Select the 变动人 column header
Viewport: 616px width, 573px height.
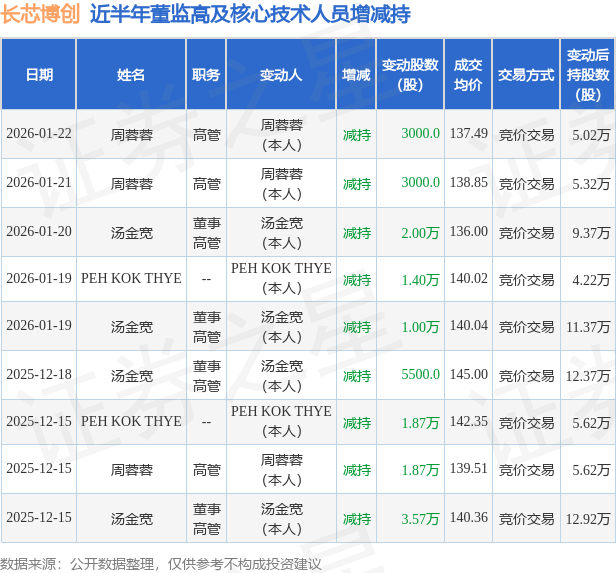(281, 74)
